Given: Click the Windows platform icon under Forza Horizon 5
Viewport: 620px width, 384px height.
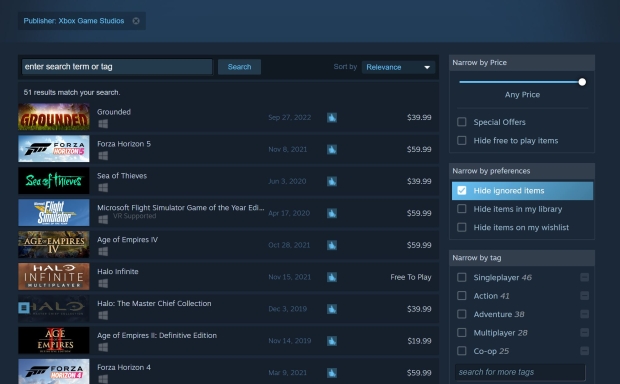Looking at the screenshot, I should coord(103,156).
